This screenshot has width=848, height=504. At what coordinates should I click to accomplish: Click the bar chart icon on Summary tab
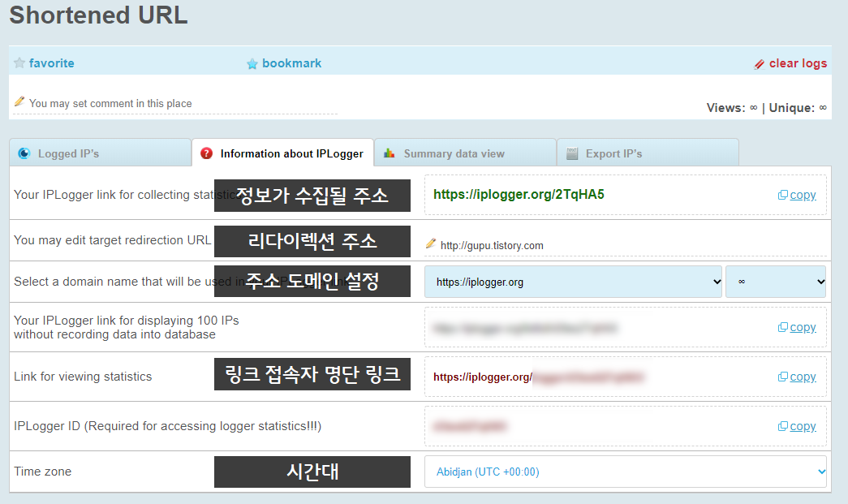click(x=389, y=153)
